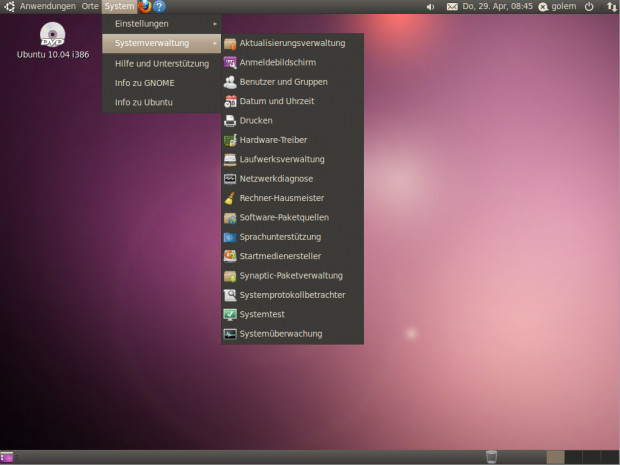Expand the Einstellungen submenu
This screenshot has height=465, width=620.
click(x=160, y=23)
